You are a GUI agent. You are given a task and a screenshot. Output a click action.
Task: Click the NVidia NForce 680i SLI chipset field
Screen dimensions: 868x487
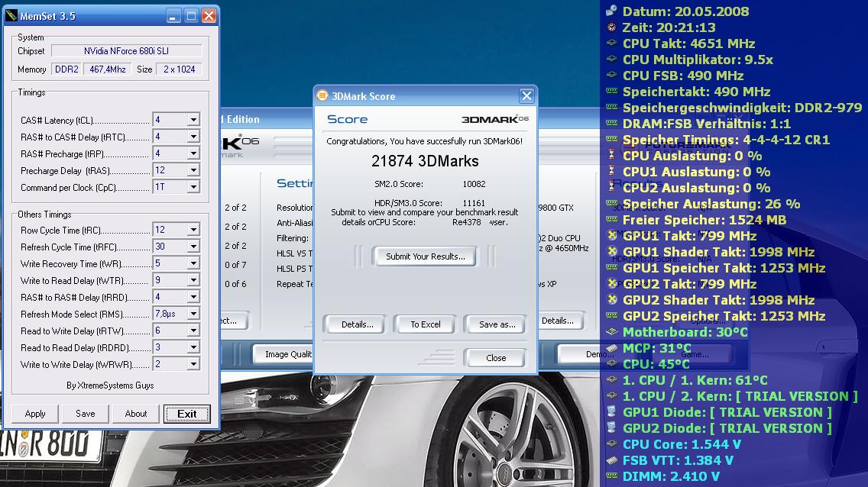point(126,51)
